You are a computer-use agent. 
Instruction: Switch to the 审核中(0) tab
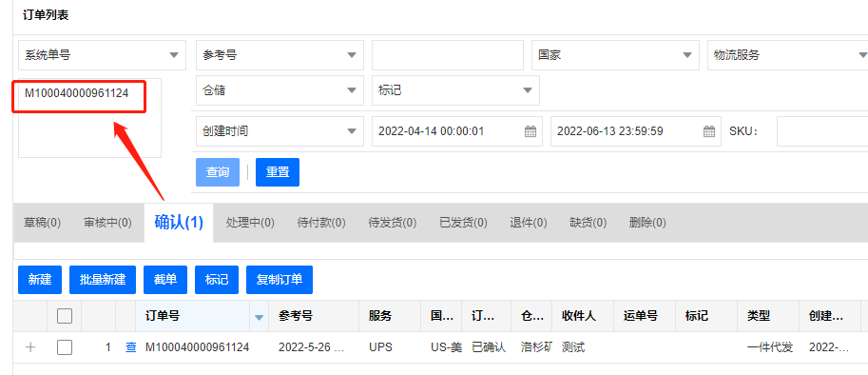pos(107,223)
